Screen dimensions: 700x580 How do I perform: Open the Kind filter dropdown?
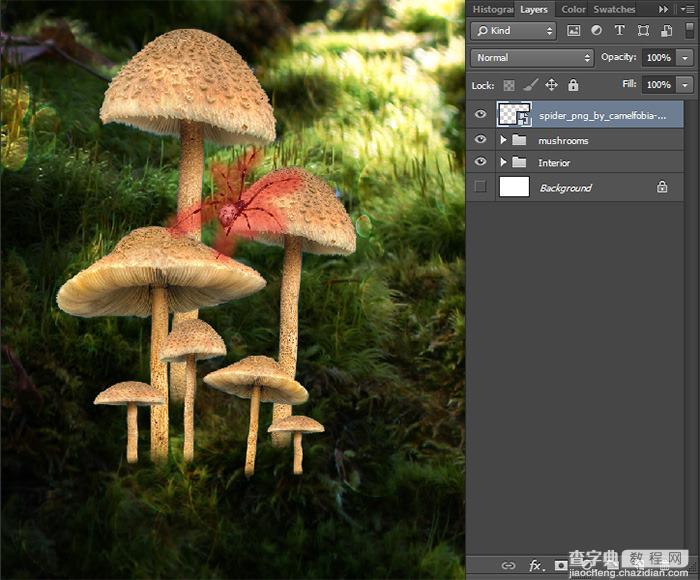click(x=514, y=31)
